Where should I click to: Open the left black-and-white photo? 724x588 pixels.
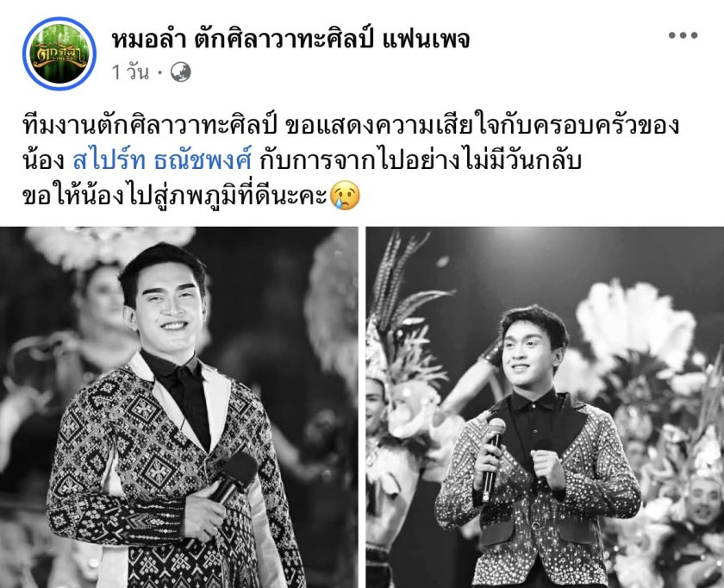(x=178, y=407)
